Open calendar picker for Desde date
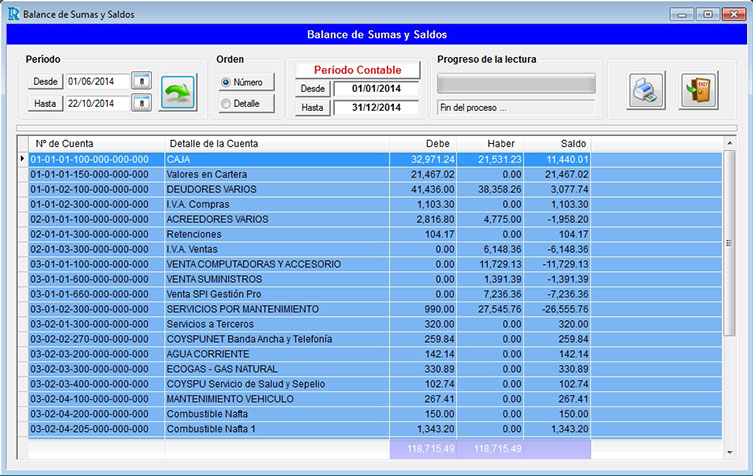The width and height of the screenshot is (753, 476). [x=142, y=81]
